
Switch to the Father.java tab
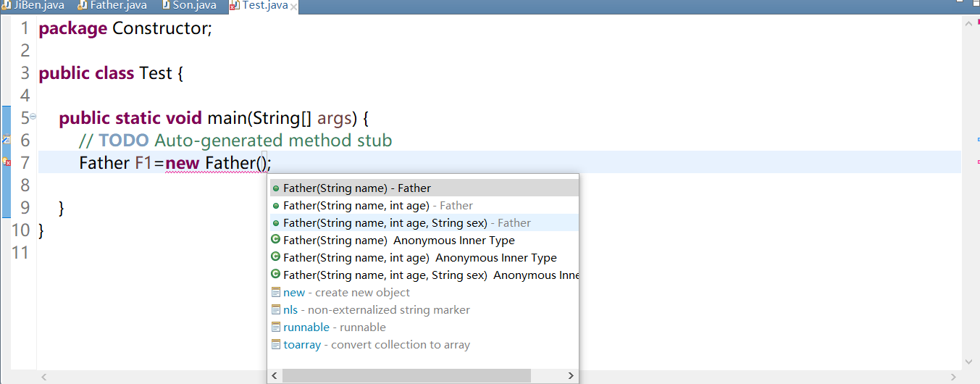(117, 6)
